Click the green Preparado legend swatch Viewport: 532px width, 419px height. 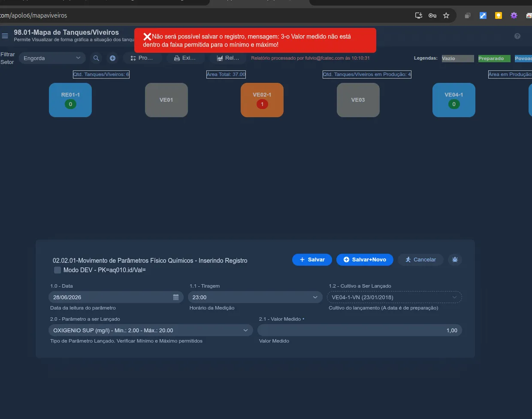(494, 58)
